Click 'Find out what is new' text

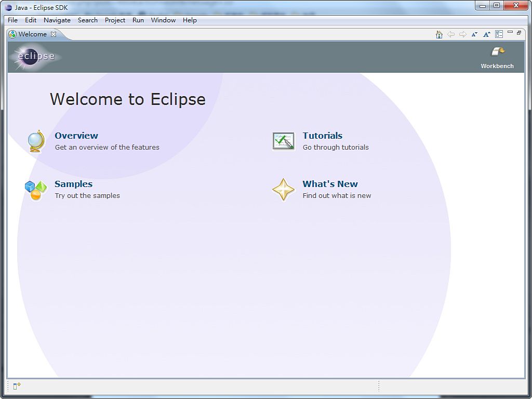(337, 196)
